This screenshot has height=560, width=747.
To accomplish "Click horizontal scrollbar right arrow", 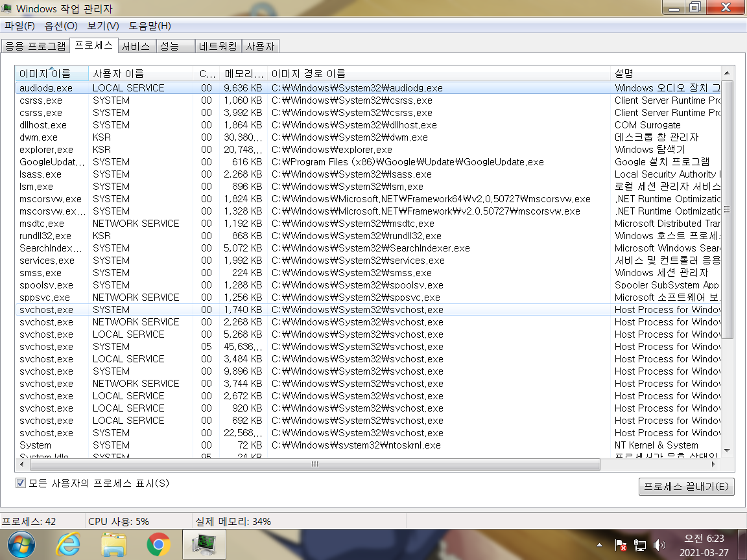I will [713, 464].
